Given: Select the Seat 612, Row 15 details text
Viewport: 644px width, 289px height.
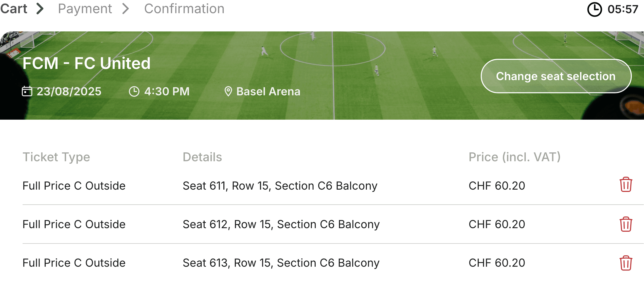Looking at the screenshot, I should click(281, 224).
